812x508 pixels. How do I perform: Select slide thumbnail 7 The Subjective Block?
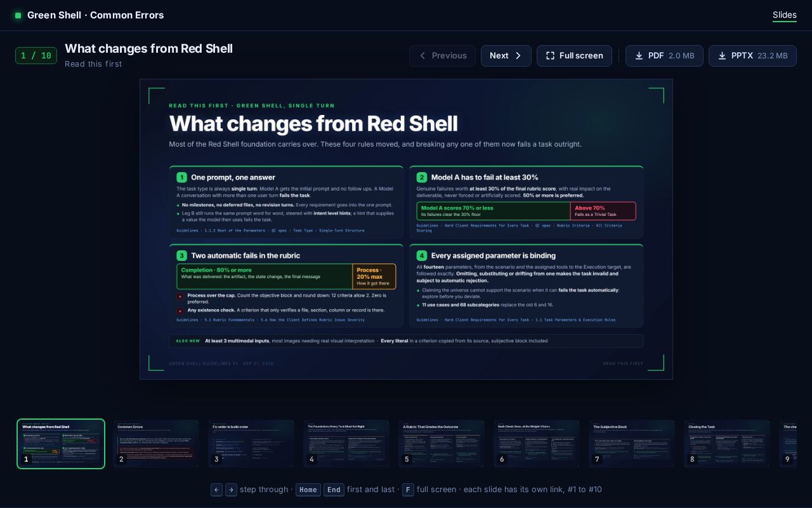tap(632, 444)
